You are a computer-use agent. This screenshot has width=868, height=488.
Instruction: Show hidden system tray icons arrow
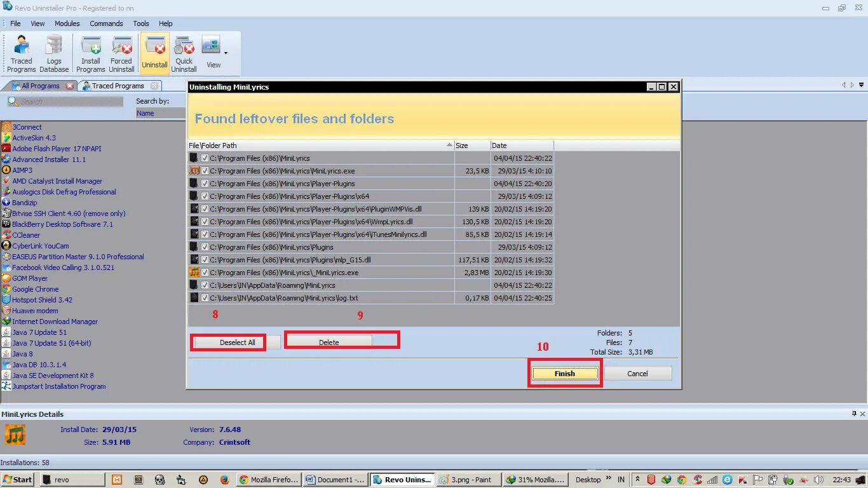tap(637, 480)
